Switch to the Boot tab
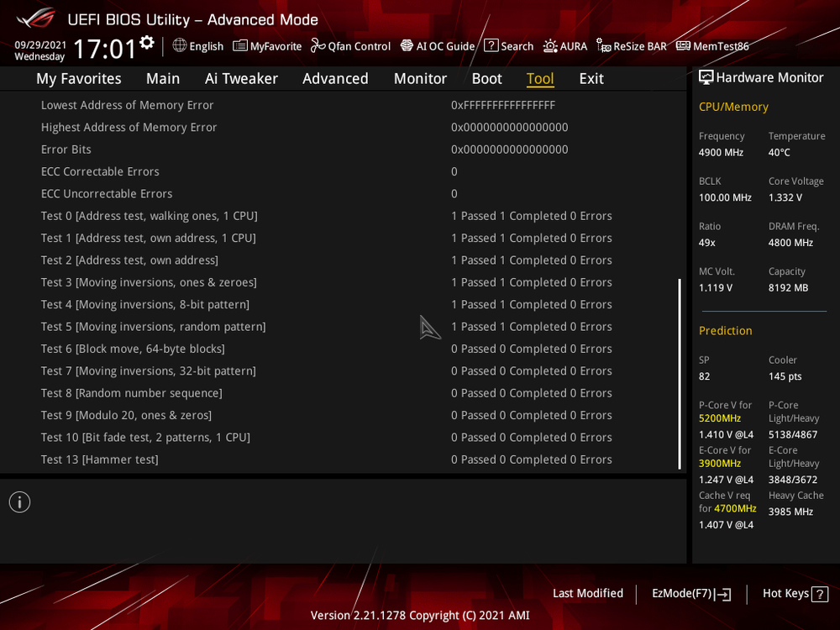Screen dimensions: 840x630 pos(486,79)
